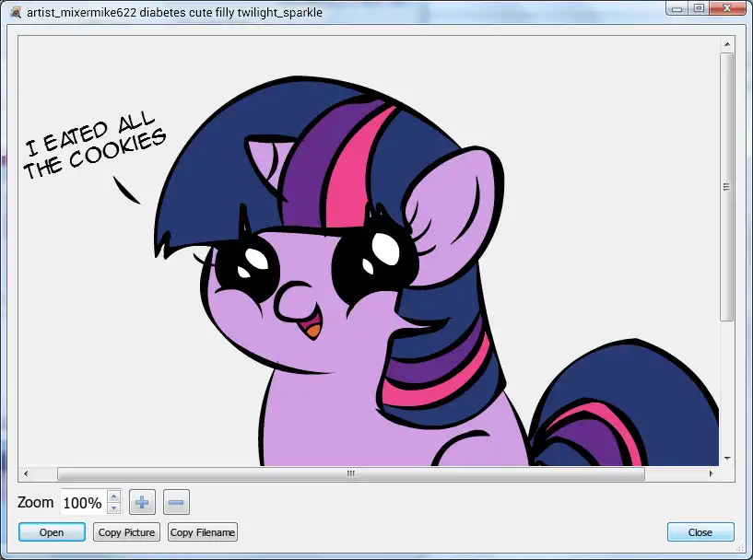
Task: Dismiss dialog with bottom Close button
Action: click(700, 532)
